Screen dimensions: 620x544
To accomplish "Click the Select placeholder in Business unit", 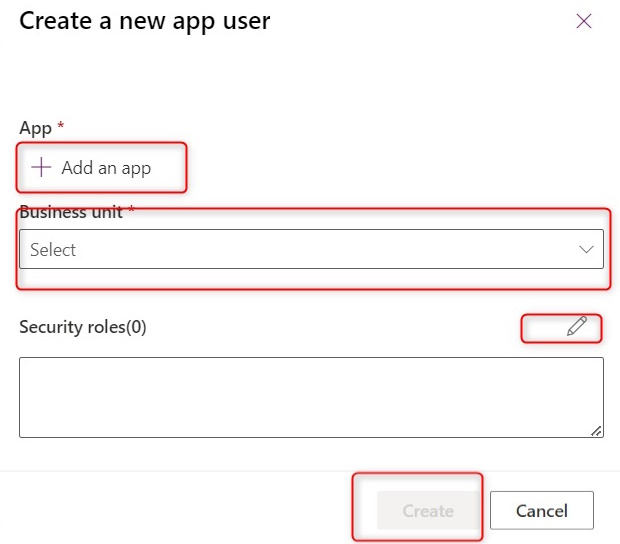I will 53,250.
